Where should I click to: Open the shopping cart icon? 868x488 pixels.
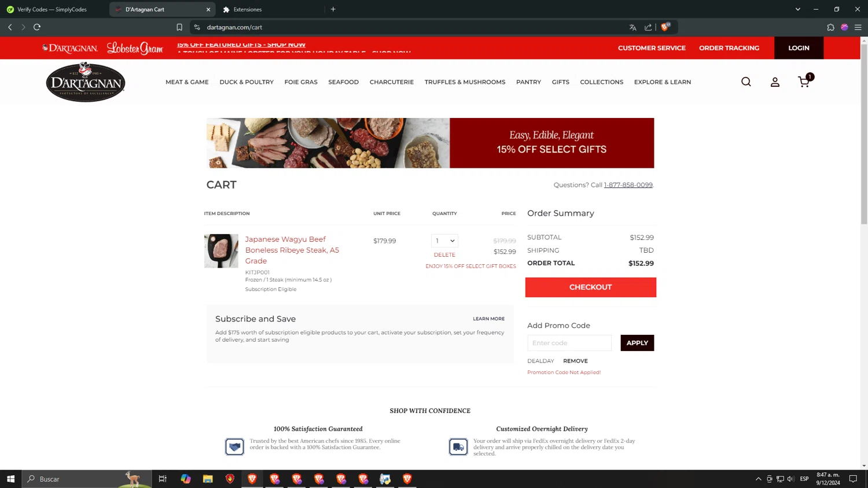click(804, 82)
